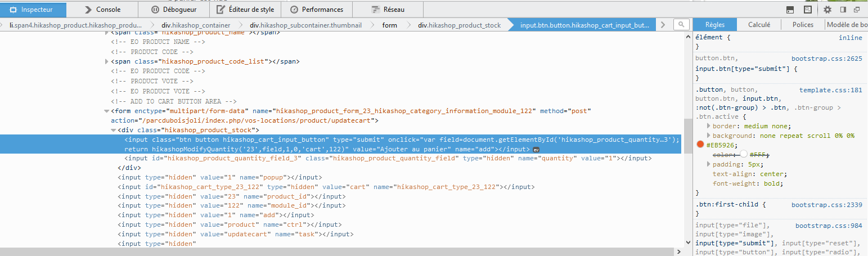Select div.hikashop_container in the breadcrumb

(196, 25)
